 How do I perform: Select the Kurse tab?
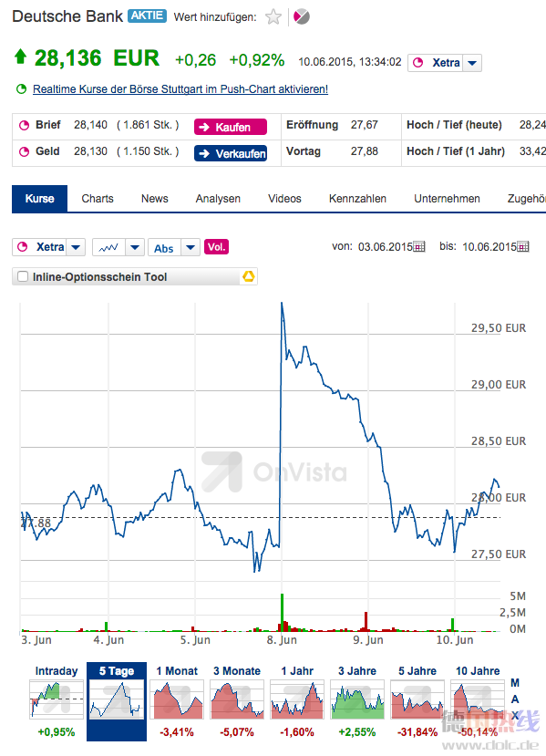(39, 199)
